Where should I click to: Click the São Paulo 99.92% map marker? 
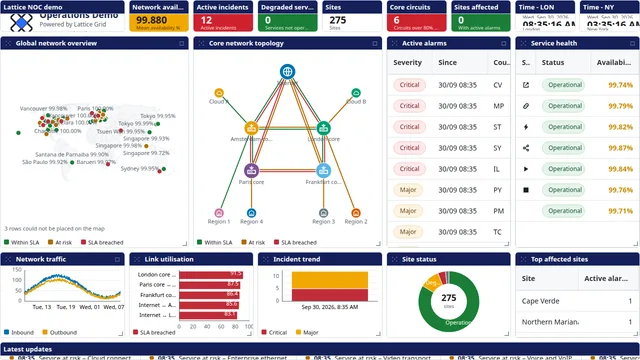(x=72, y=162)
